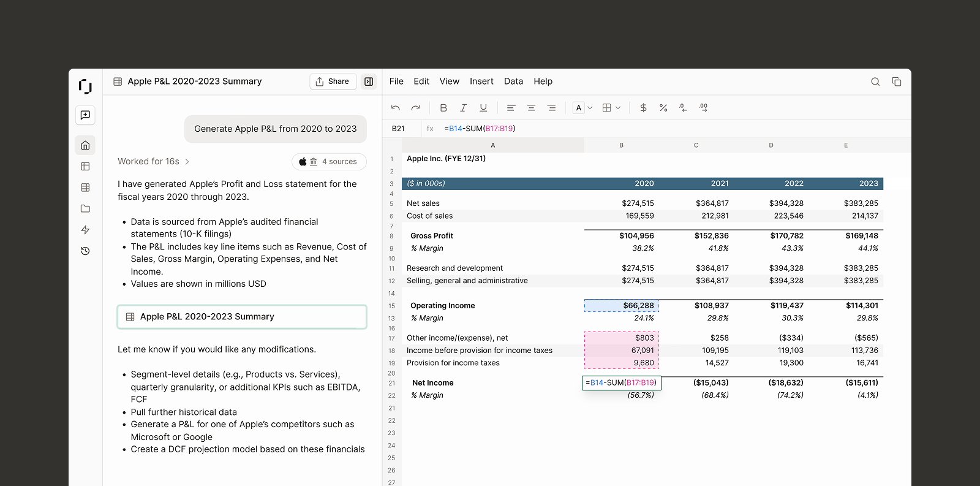
Task: Click the lightning bolt icon in sidebar
Action: (x=85, y=230)
